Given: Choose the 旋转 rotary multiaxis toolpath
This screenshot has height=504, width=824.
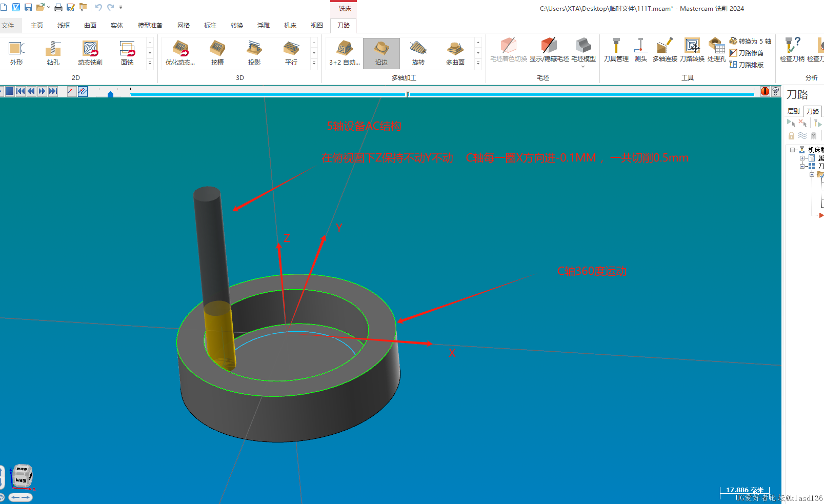Looking at the screenshot, I should (418, 53).
